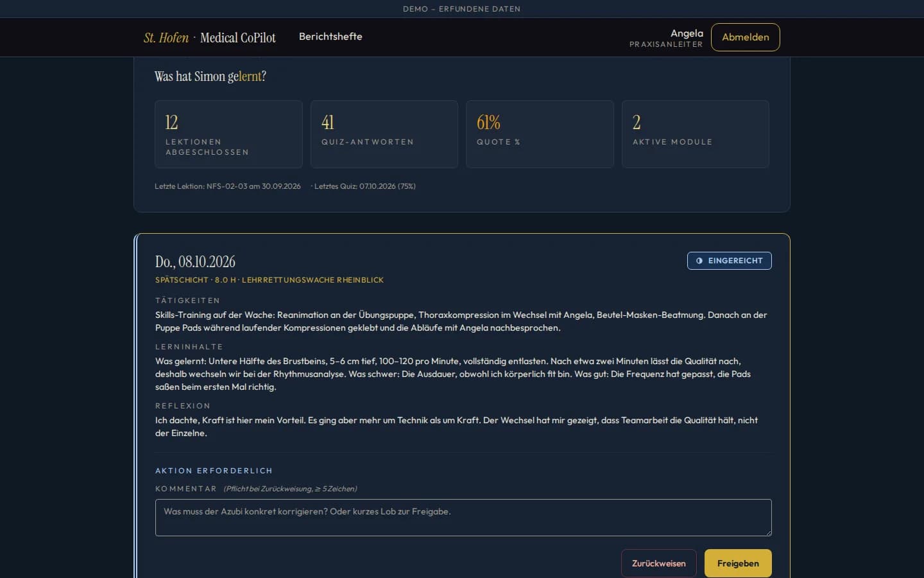Click the 'Pflicht bei Zurückweisung' hint text

pos(290,489)
